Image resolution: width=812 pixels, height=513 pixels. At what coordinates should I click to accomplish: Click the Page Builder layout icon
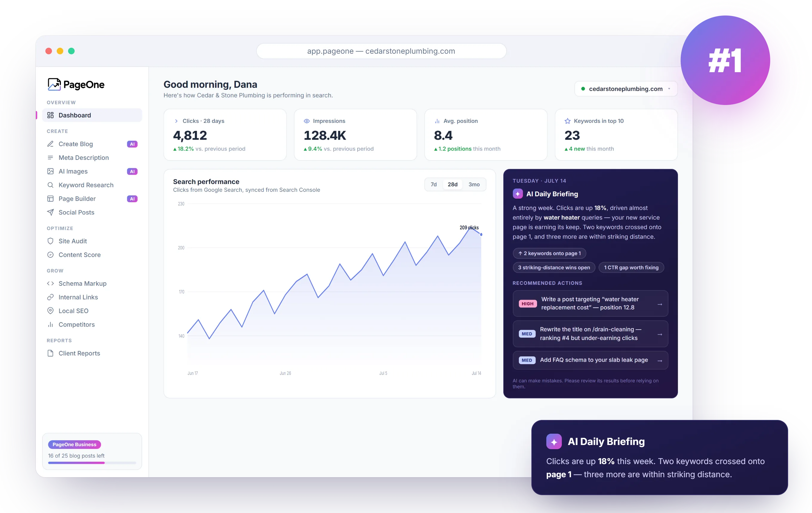point(50,199)
